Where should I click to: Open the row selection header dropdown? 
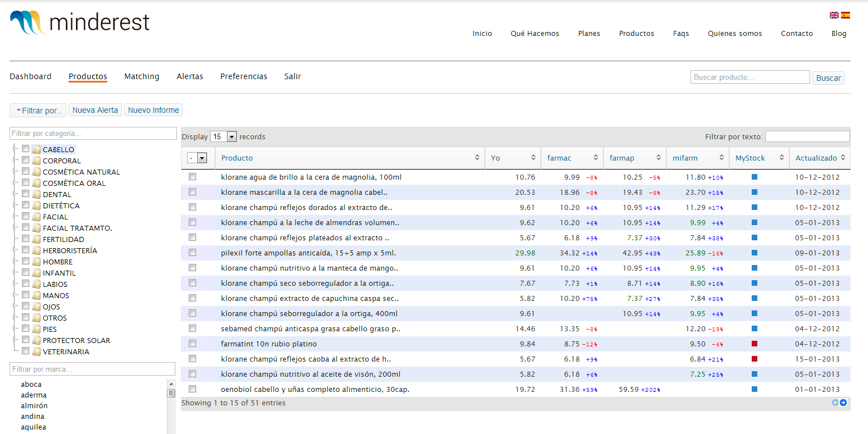tap(198, 158)
